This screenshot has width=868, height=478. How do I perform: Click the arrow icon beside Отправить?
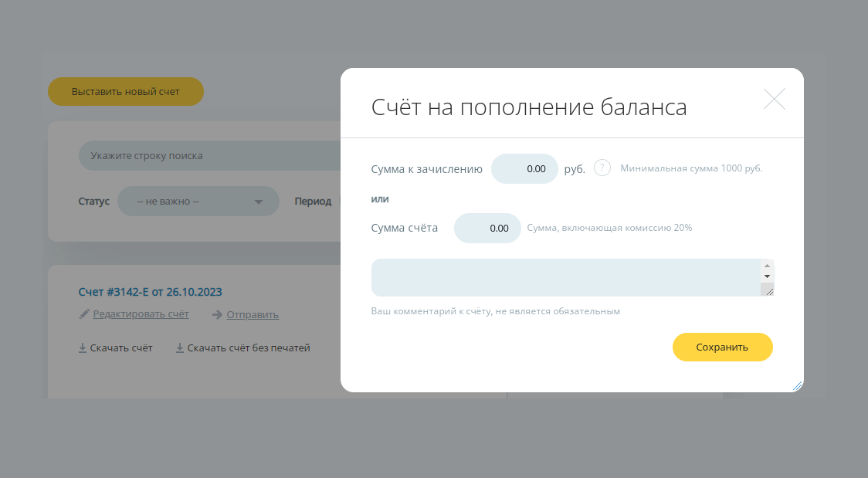(218, 314)
